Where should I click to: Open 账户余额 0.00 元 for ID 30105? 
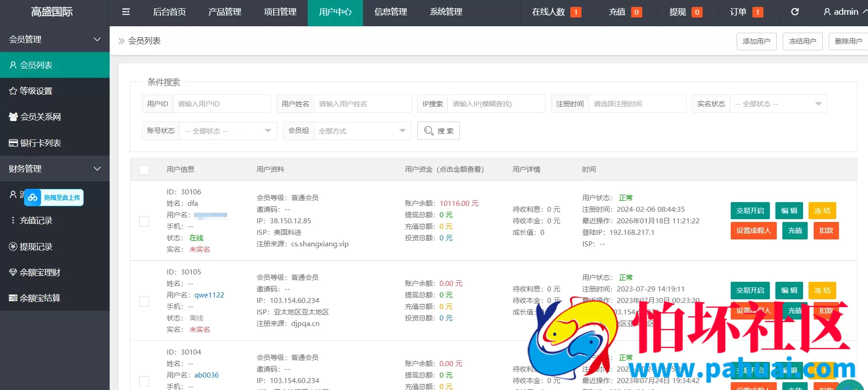(451, 284)
